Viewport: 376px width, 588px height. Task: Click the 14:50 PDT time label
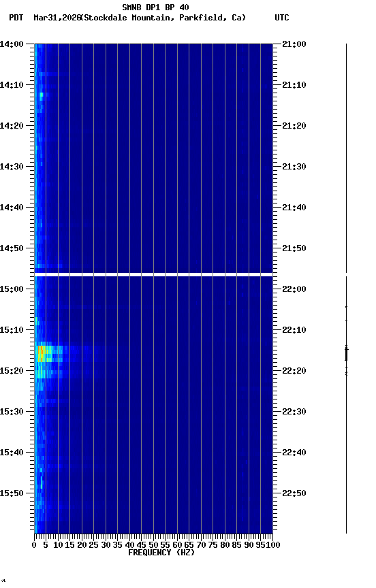tap(12, 248)
